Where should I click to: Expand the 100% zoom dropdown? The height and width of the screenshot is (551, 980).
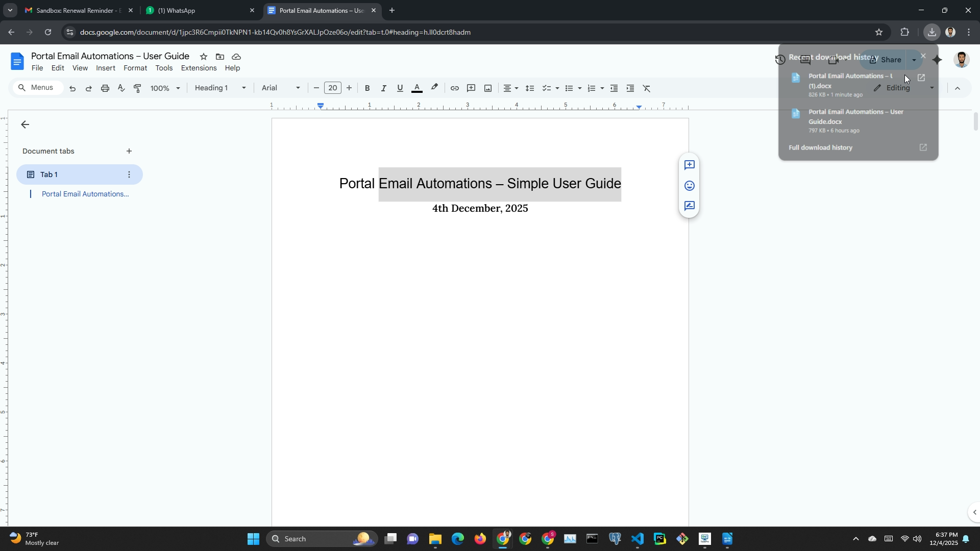pos(165,88)
